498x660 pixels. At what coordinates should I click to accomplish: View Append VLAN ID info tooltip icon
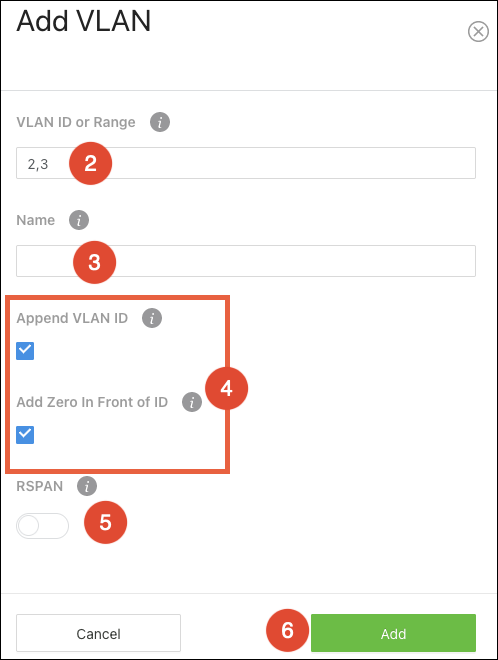pos(152,318)
